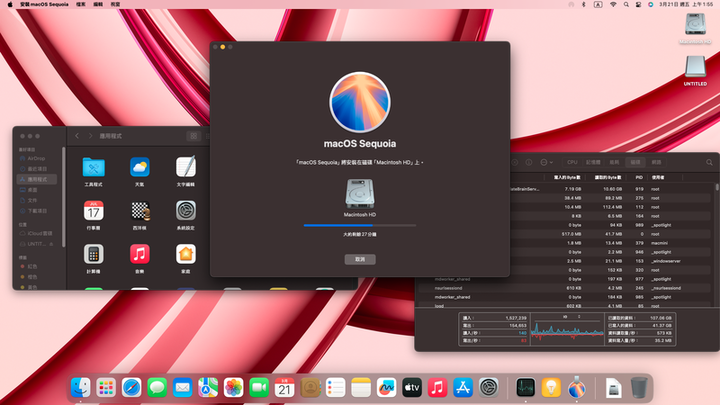Open Spotlight search in menu bar
This screenshot has width=720, height=405.
click(x=626, y=4)
